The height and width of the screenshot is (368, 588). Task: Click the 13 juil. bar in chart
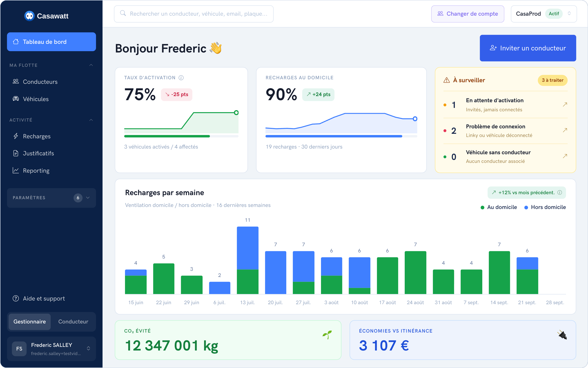247,260
